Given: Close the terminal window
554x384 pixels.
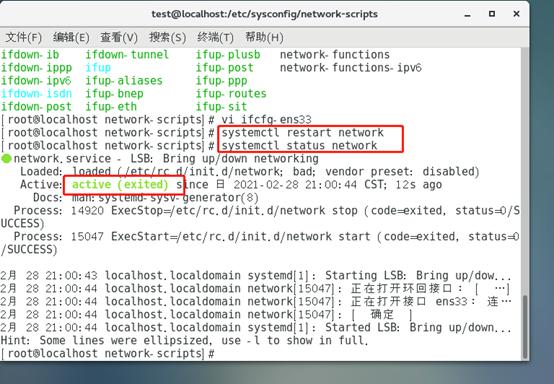Looking at the screenshot, I should pyautogui.click(x=516, y=14).
